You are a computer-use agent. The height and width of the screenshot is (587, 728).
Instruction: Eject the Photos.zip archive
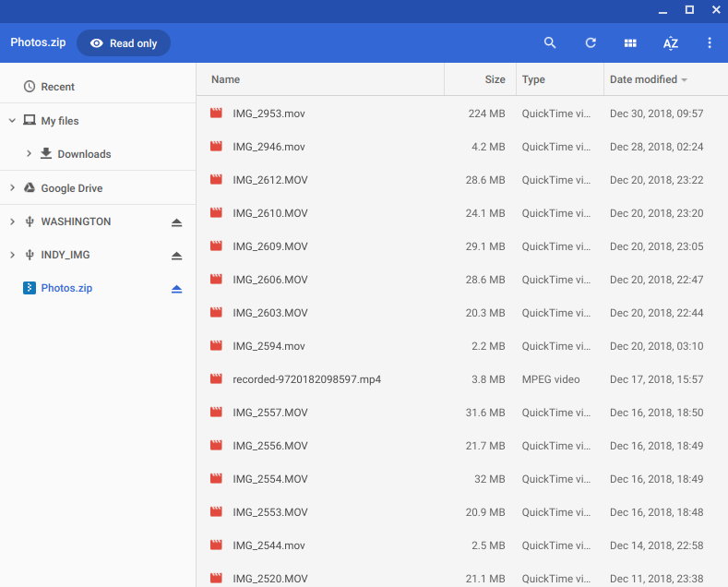(x=176, y=289)
